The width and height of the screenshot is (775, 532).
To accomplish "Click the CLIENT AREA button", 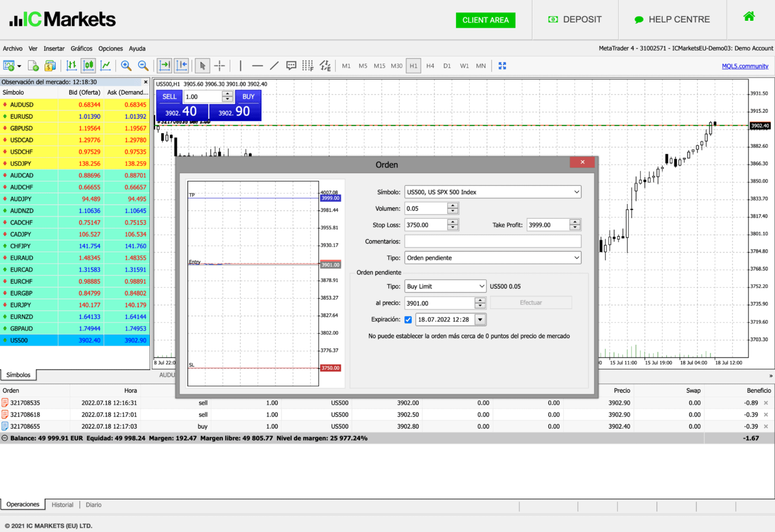I will (x=485, y=20).
